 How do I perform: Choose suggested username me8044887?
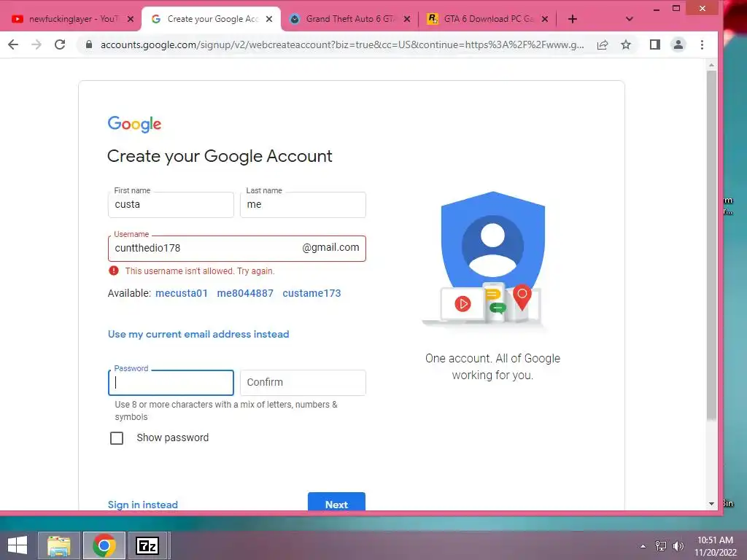click(245, 293)
